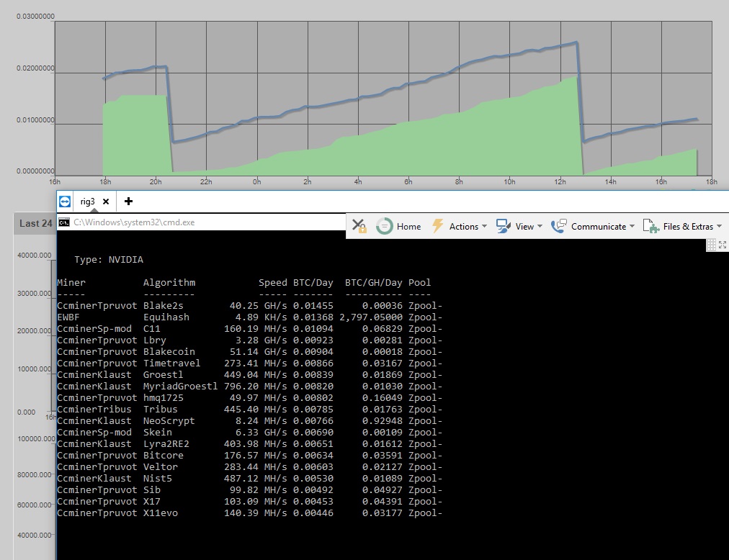
Task: Open the Files & Extras menu
Action: point(688,226)
